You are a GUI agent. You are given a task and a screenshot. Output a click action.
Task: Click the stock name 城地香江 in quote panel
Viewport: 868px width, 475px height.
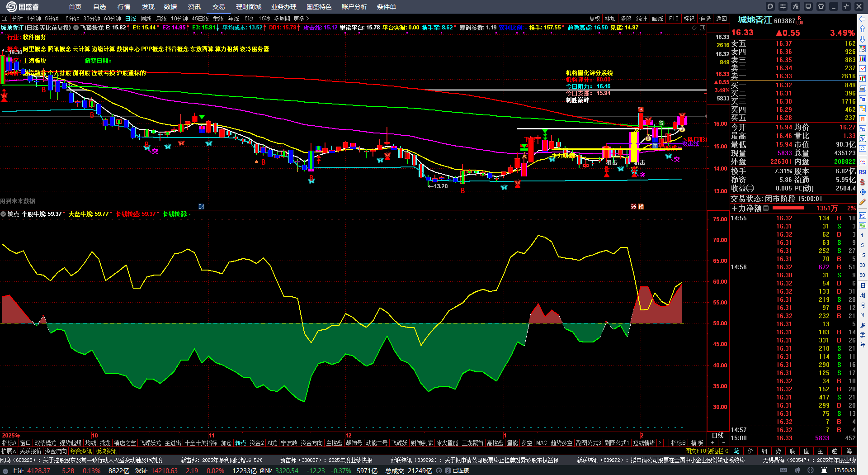[755, 20]
